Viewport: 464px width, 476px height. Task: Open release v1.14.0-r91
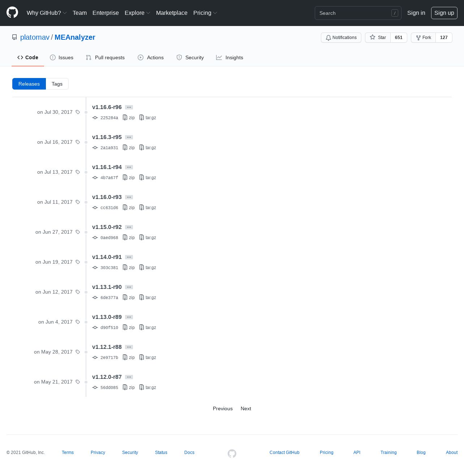[107, 257]
